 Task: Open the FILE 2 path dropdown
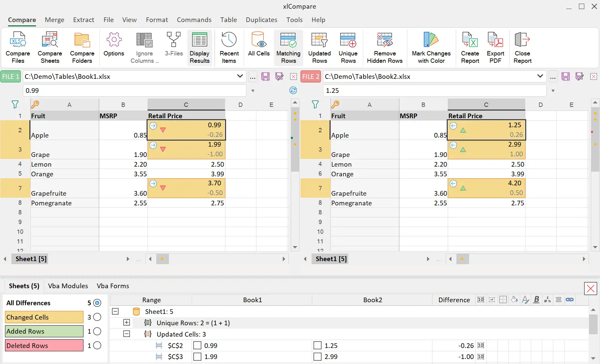(540, 76)
